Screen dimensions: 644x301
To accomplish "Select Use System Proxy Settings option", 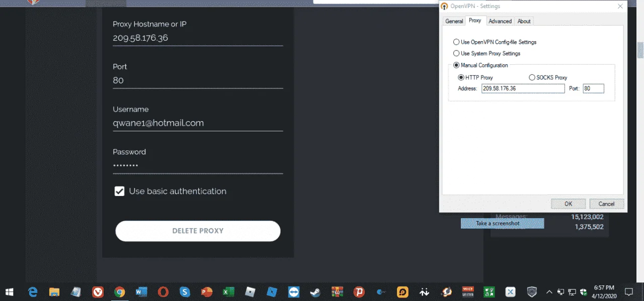I will point(456,53).
